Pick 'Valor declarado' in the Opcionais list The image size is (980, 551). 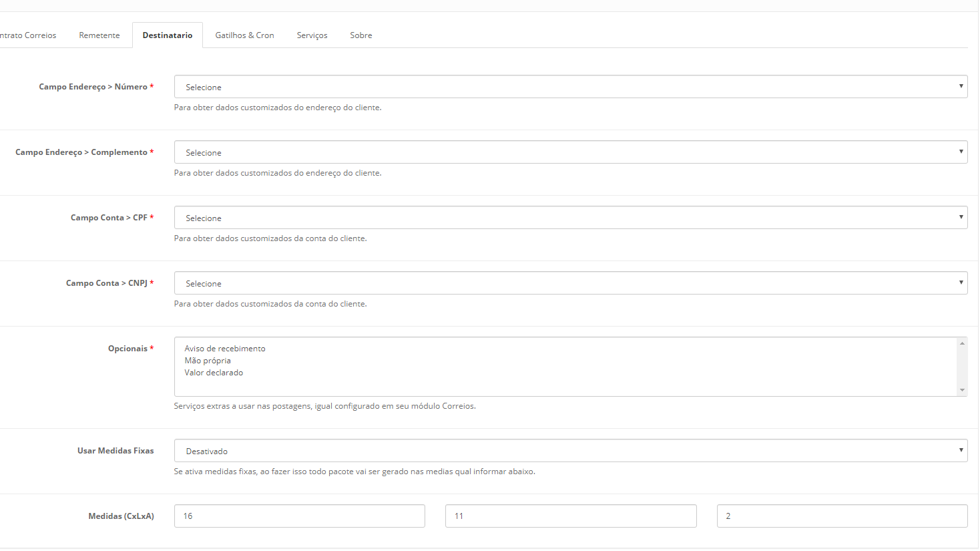click(214, 373)
